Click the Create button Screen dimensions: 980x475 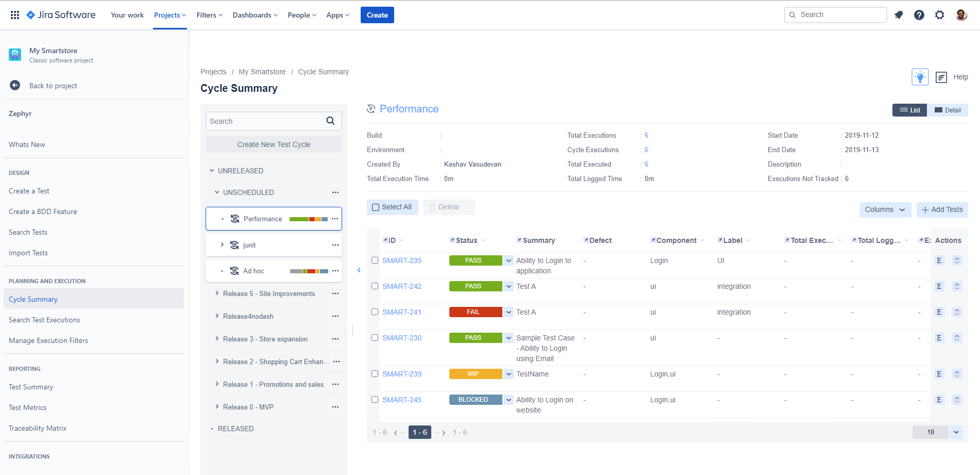click(377, 15)
